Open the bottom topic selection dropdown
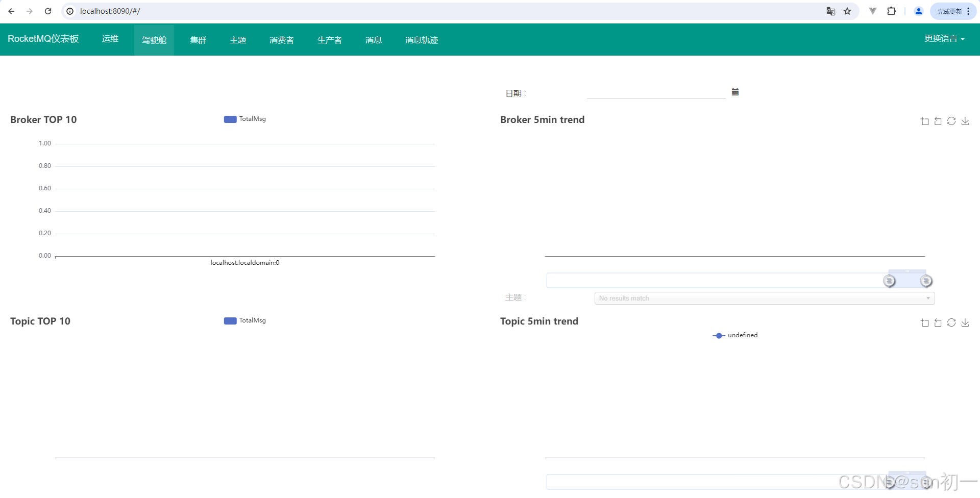 click(x=735, y=482)
